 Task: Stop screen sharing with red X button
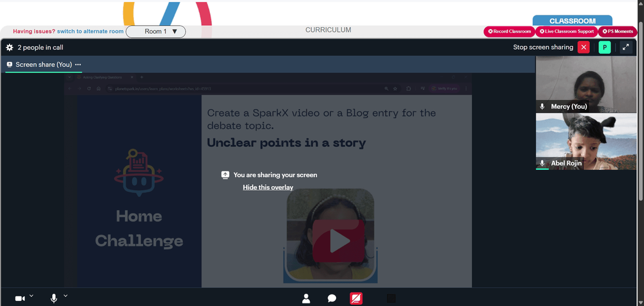583,47
